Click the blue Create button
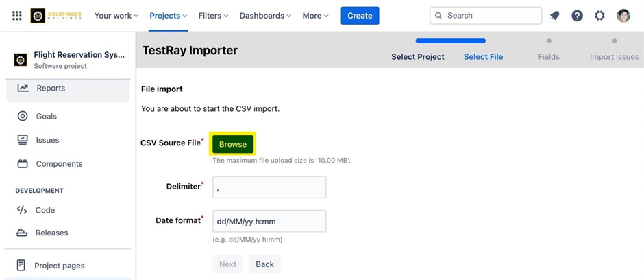 pyautogui.click(x=360, y=16)
